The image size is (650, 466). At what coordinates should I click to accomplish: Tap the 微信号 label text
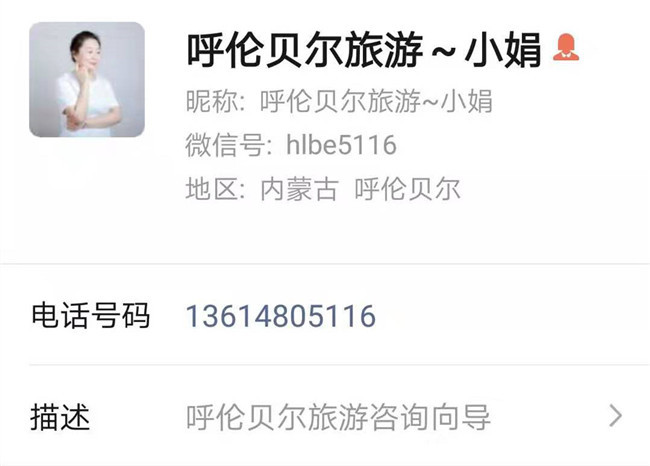(228, 145)
